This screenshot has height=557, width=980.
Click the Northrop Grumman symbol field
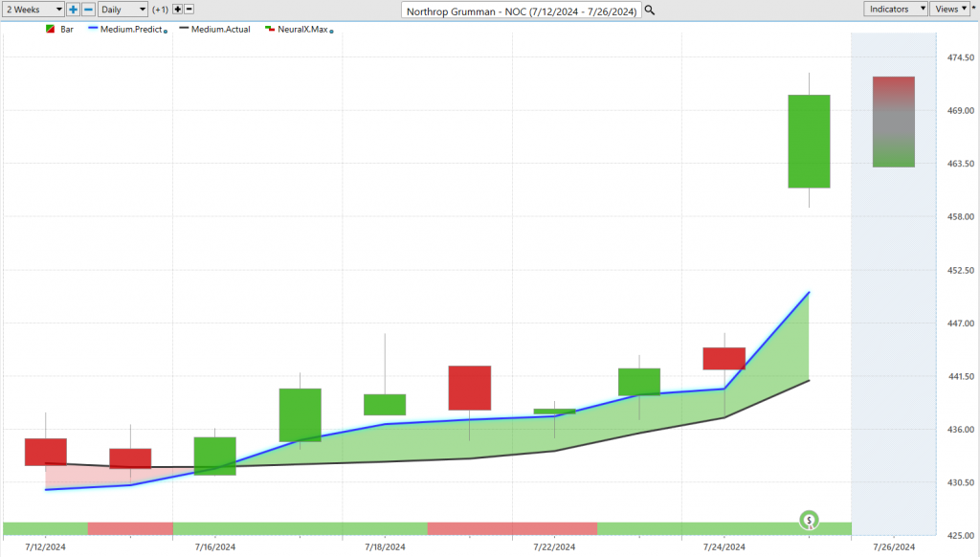[x=522, y=10]
